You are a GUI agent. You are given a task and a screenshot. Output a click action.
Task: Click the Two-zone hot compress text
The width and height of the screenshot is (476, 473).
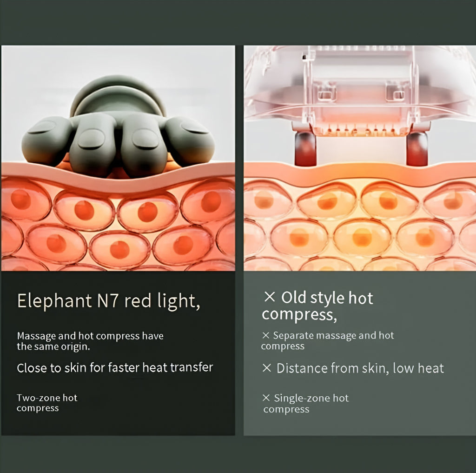click(x=47, y=403)
